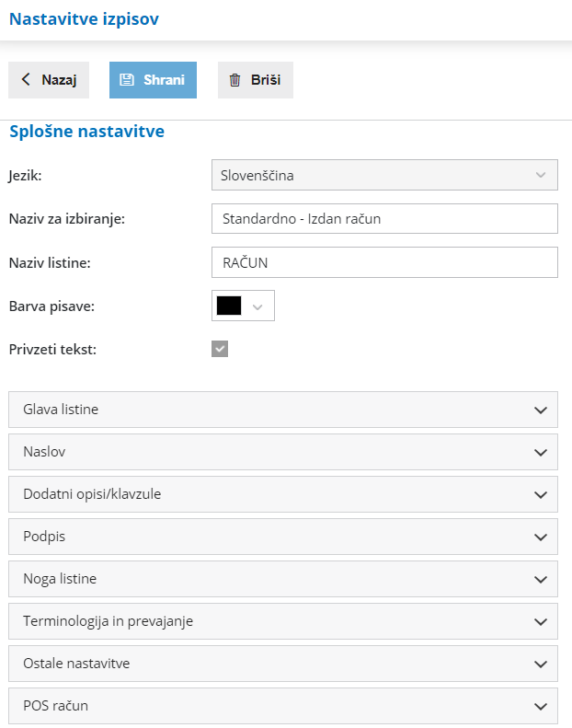Expand Terminologija in prevajanje section
Viewport: 572px width, 728px height.
pos(283,621)
